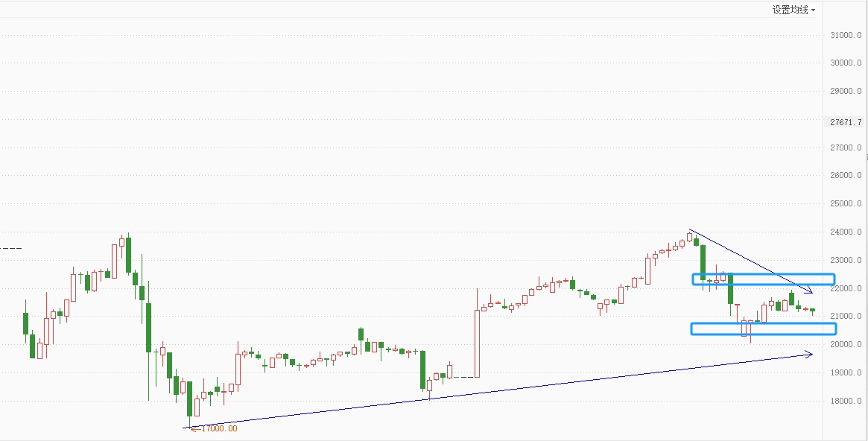Click the green candle at the 17000 low
Image resolution: width=868 pixels, height=441 pixels.
[x=190, y=399]
